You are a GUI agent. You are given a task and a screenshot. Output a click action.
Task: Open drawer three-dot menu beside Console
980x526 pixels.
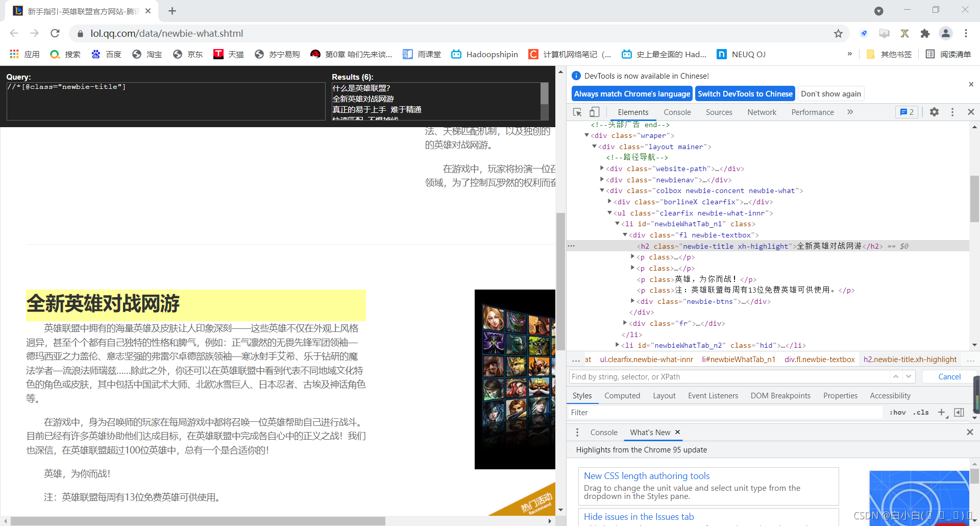pos(577,432)
